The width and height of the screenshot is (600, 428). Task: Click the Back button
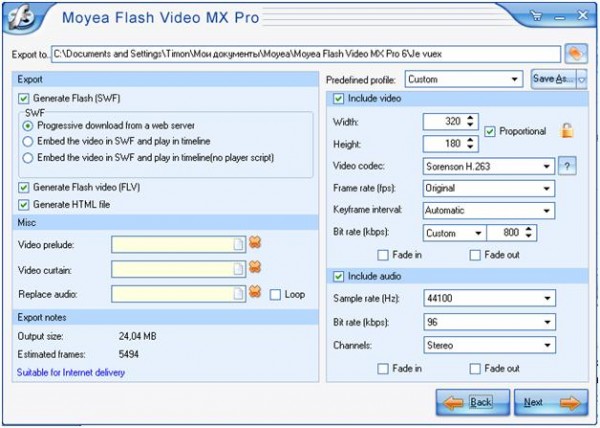click(473, 402)
